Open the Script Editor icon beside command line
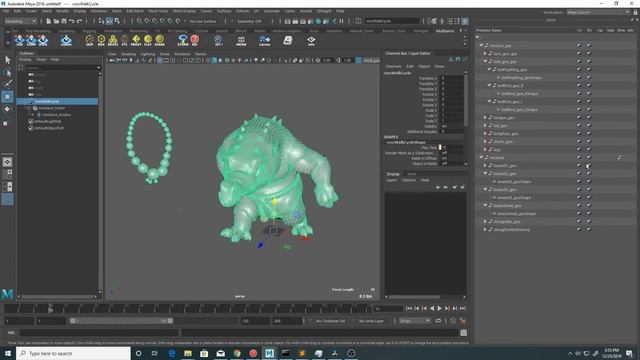Screen dimensions: 640x360 463,333
